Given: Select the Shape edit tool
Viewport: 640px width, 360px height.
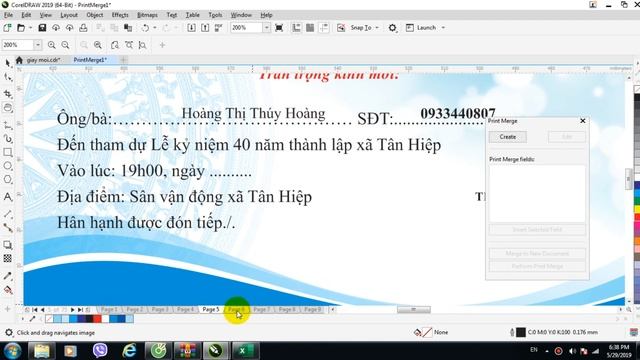Looking at the screenshot, I should [7, 77].
